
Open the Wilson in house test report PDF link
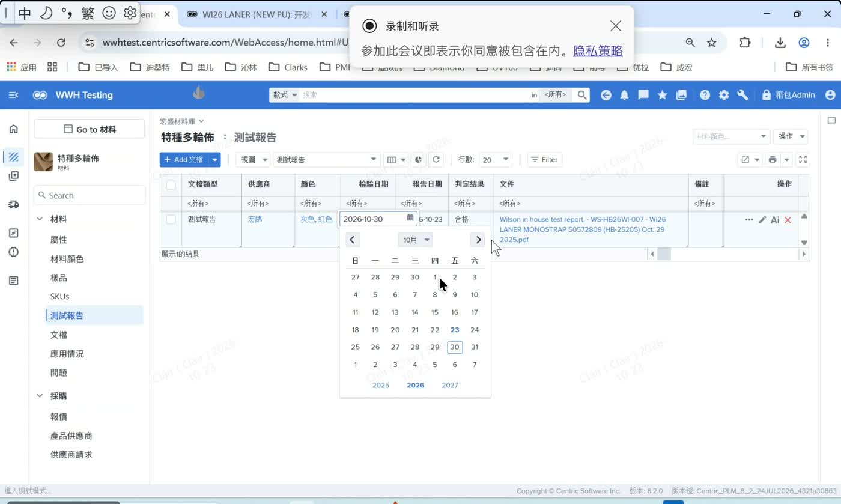tap(583, 229)
